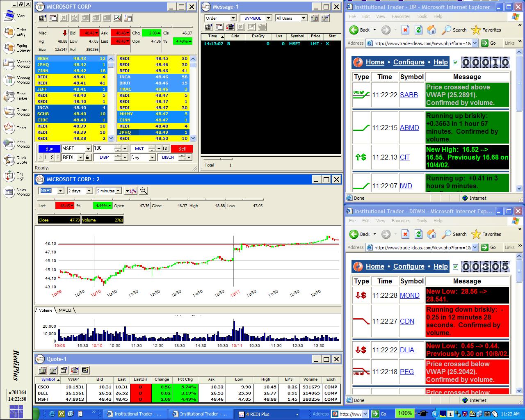The height and width of the screenshot is (420, 525).
Task: Launch Montage Monitor from the sidebar
Action: point(9,80)
